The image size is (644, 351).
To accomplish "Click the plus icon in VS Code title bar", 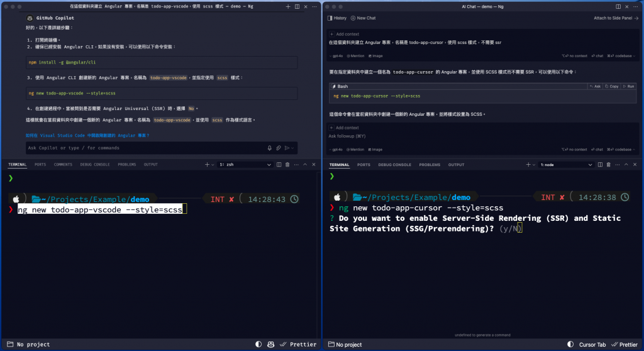I will (x=288, y=6).
